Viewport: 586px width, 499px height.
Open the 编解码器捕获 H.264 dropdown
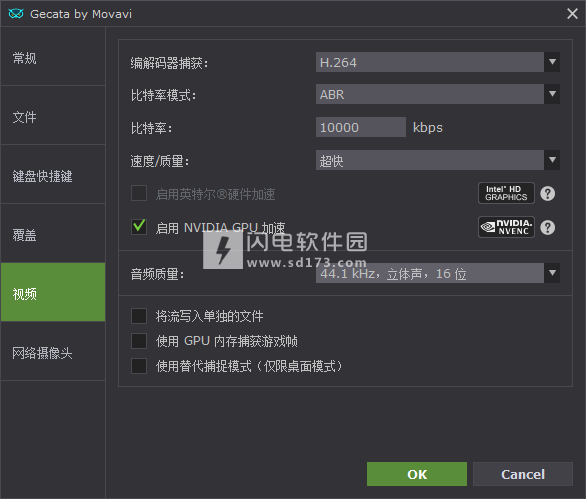click(437, 62)
